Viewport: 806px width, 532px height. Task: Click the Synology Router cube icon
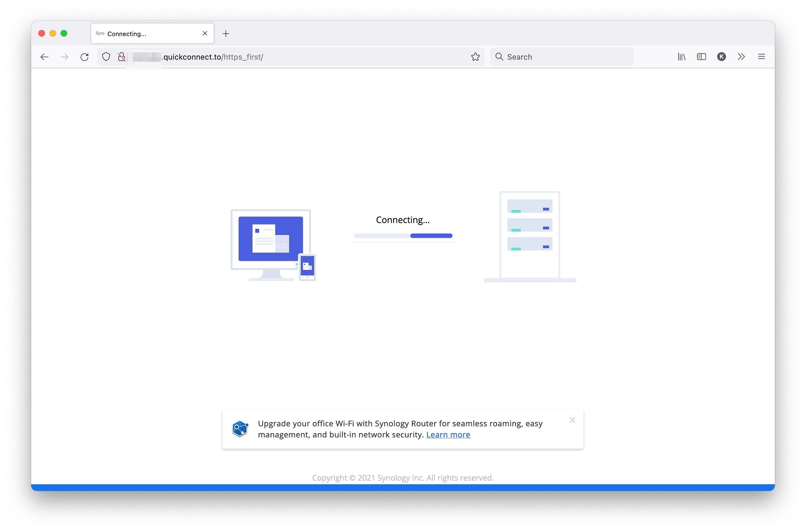click(240, 429)
